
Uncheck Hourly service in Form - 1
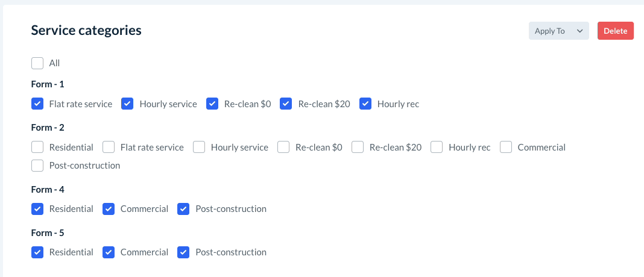click(127, 104)
